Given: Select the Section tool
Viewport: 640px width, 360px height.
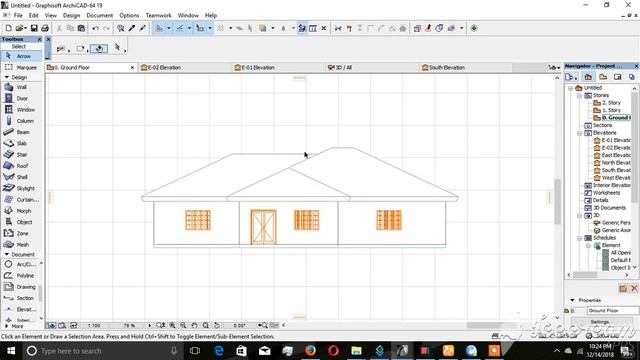Looking at the screenshot, I should (x=20, y=298).
